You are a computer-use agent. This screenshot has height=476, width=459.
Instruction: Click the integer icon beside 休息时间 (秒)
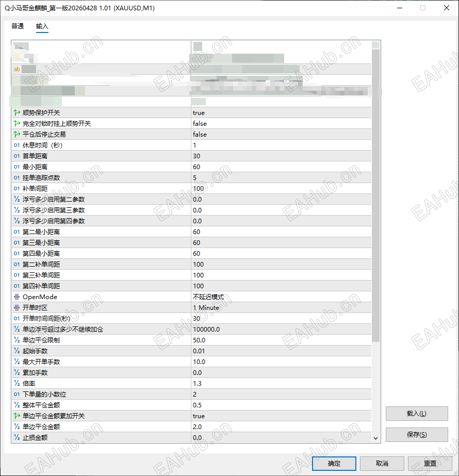point(17,145)
